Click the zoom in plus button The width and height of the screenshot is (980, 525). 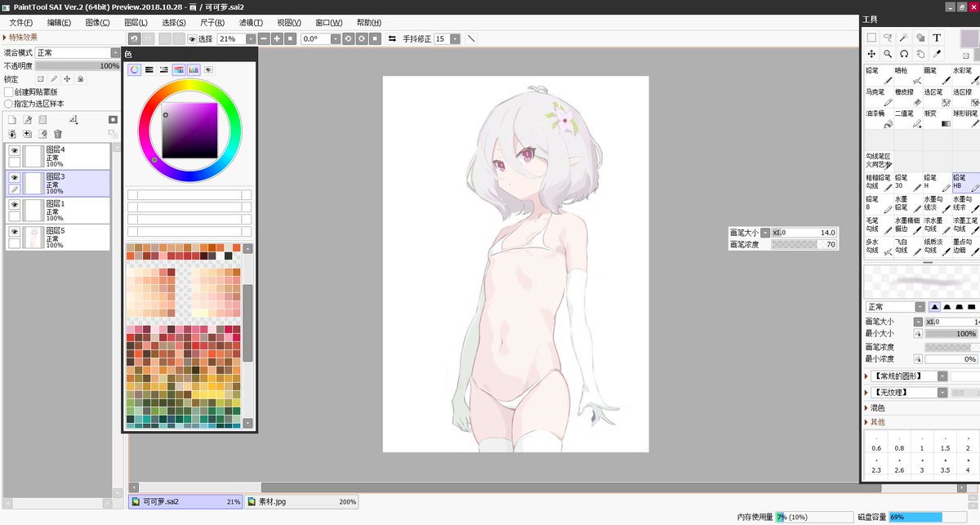(277, 38)
